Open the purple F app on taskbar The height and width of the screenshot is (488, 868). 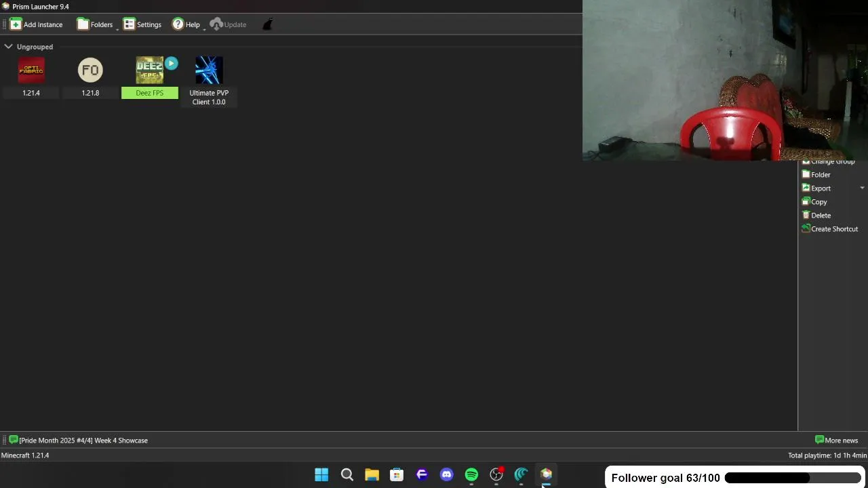click(x=422, y=474)
